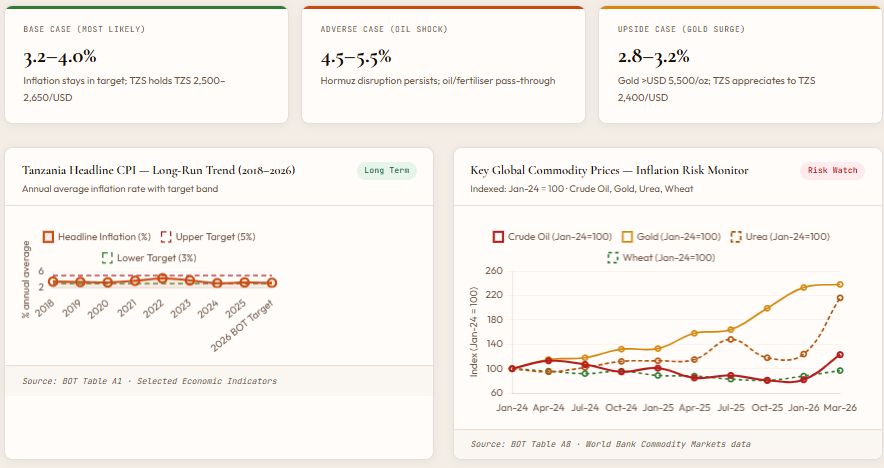Image resolution: width=884 pixels, height=468 pixels.
Task: Click the Crude Oil legend color box
Action: point(498,237)
